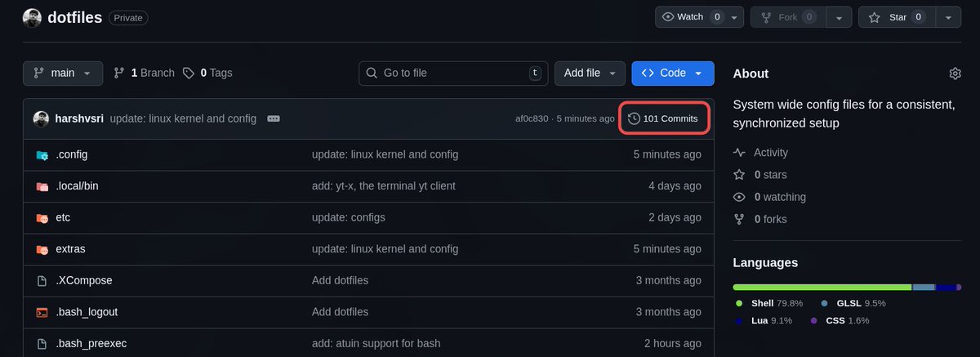The image size is (980, 357).
Task: Click the 2 hours ago timestamp
Action: [x=672, y=343]
